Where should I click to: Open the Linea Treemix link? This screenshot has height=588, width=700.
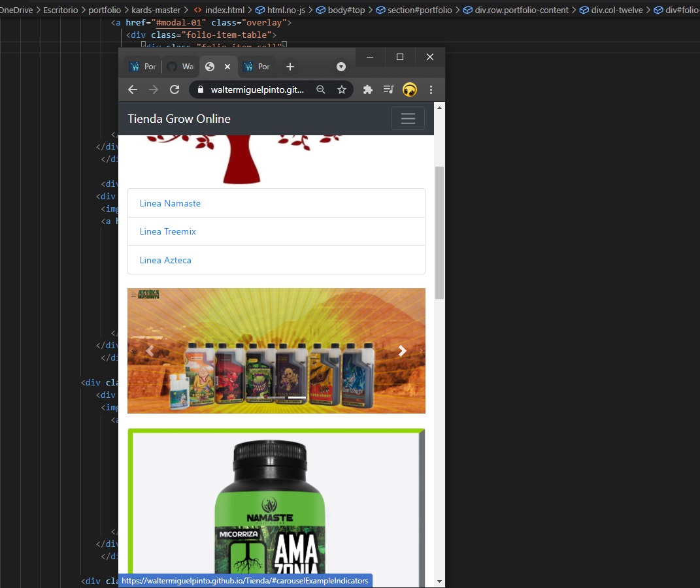tap(168, 231)
